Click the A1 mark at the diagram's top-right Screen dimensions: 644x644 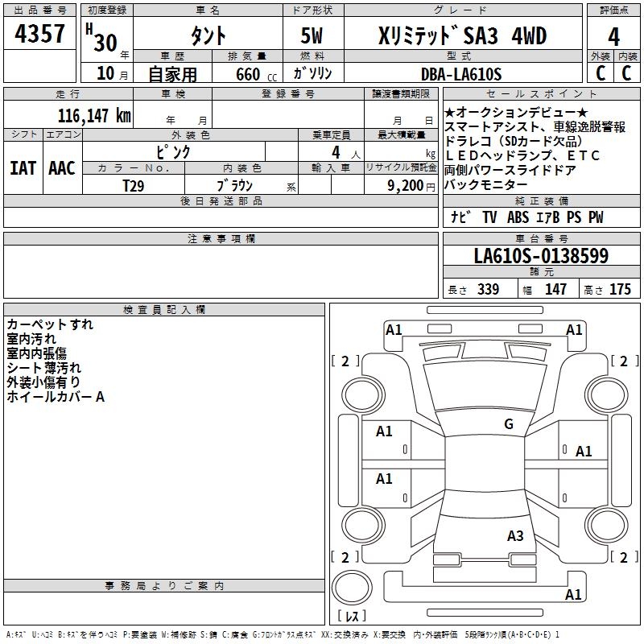point(574,329)
